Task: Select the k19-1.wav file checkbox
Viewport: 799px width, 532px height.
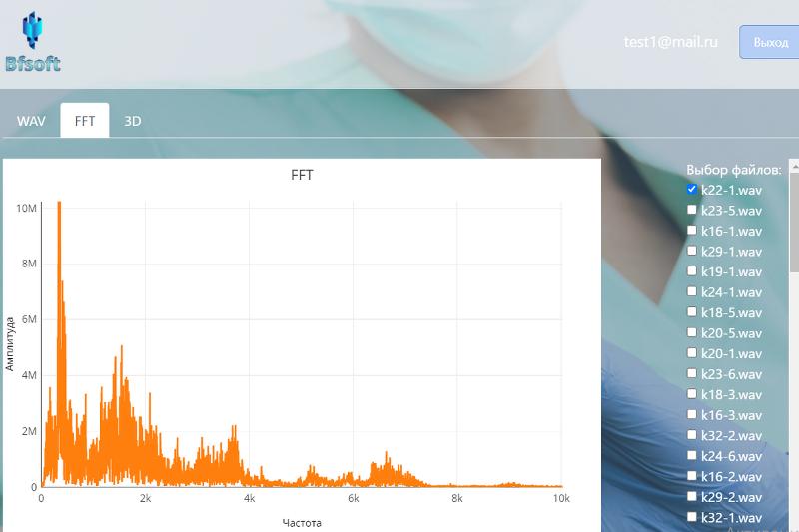Action: tap(692, 271)
